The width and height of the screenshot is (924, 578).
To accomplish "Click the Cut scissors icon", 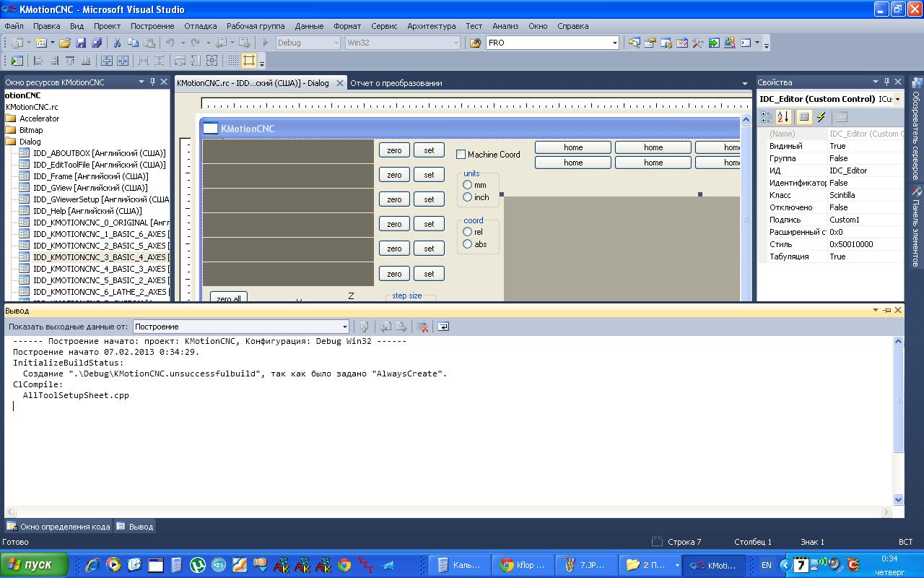I will [x=118, y=43].
